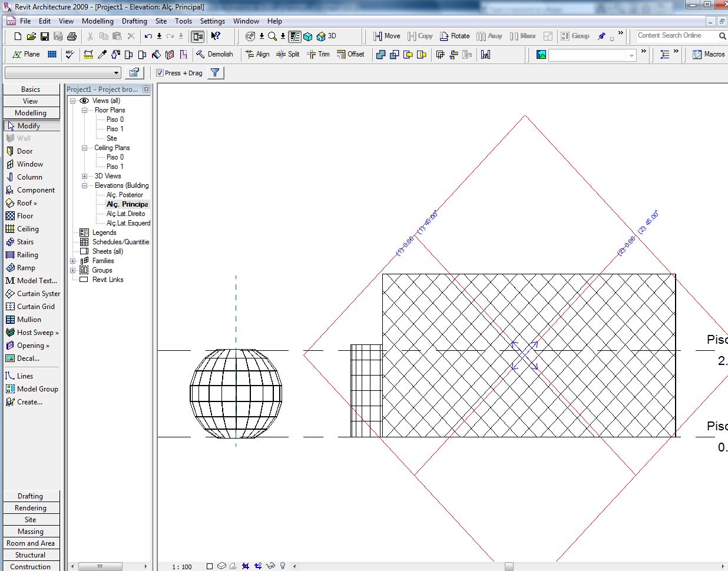
Task: Select the Stairs tool in design bar
Action: pos(25,242)
